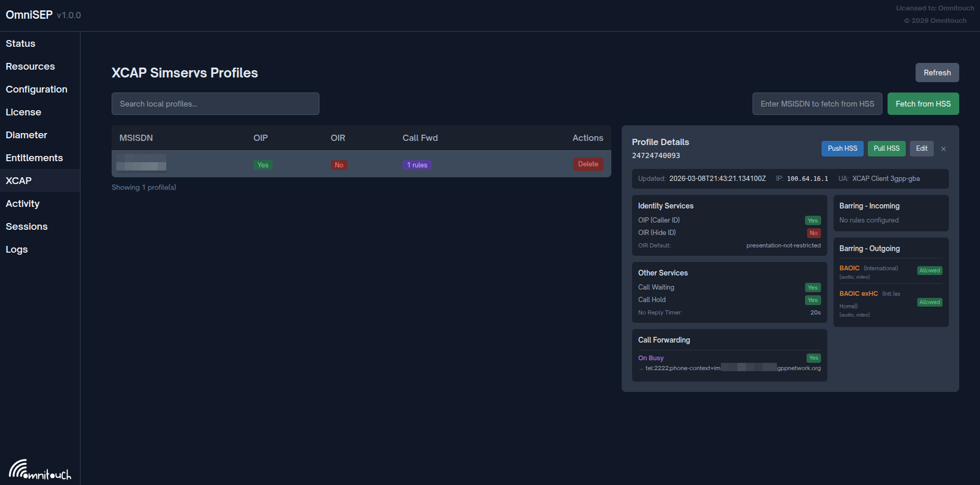Screen dimensions: 980x485
Task: Navigate to the Resources section
Action: [x=30, y=66]
